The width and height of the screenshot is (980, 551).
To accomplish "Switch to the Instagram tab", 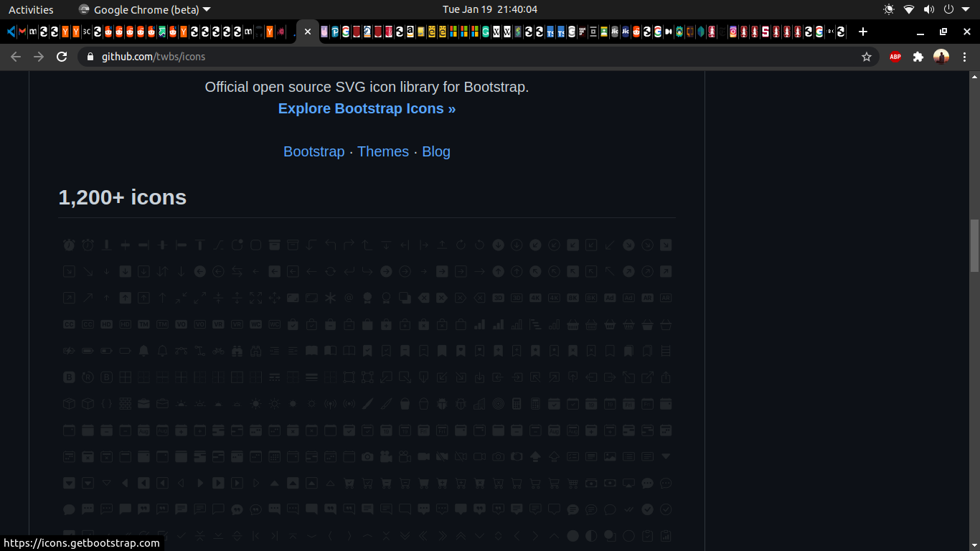I will (732, 32).
